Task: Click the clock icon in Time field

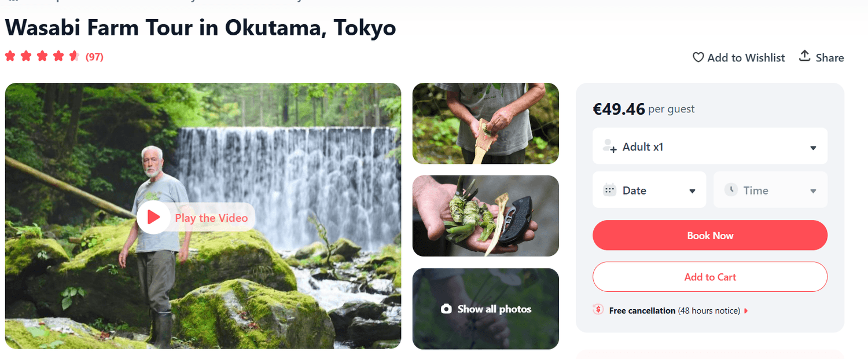Action: [731, 189]
